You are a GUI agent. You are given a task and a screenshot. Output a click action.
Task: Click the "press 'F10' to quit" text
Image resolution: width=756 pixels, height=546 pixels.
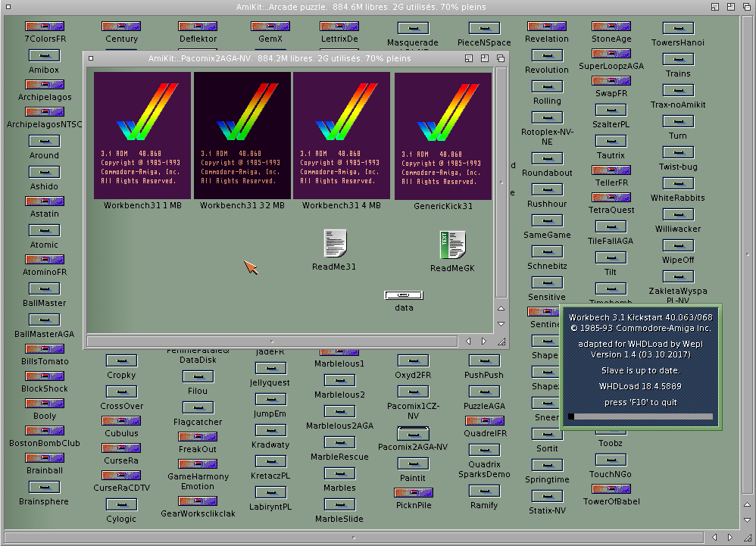tap(641, 402)
